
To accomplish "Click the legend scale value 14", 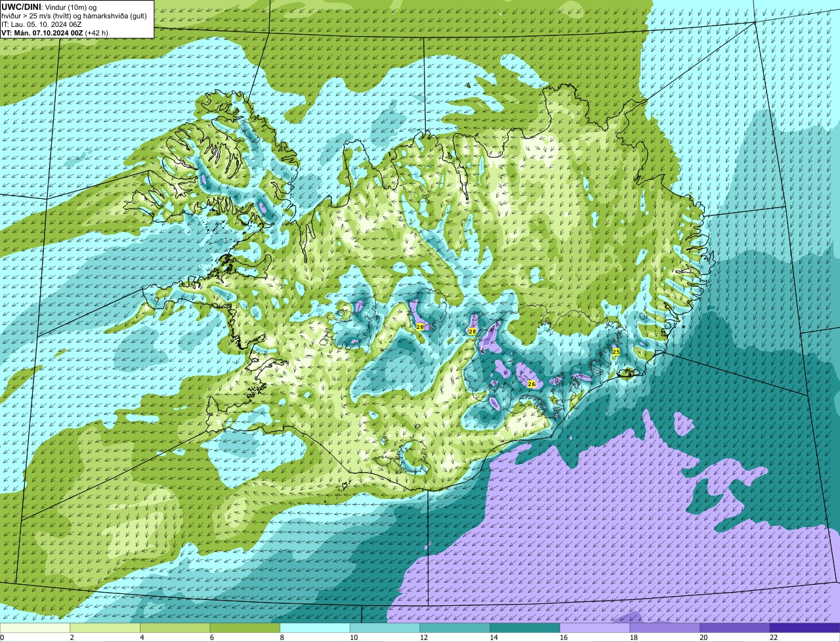I will 493,637.
